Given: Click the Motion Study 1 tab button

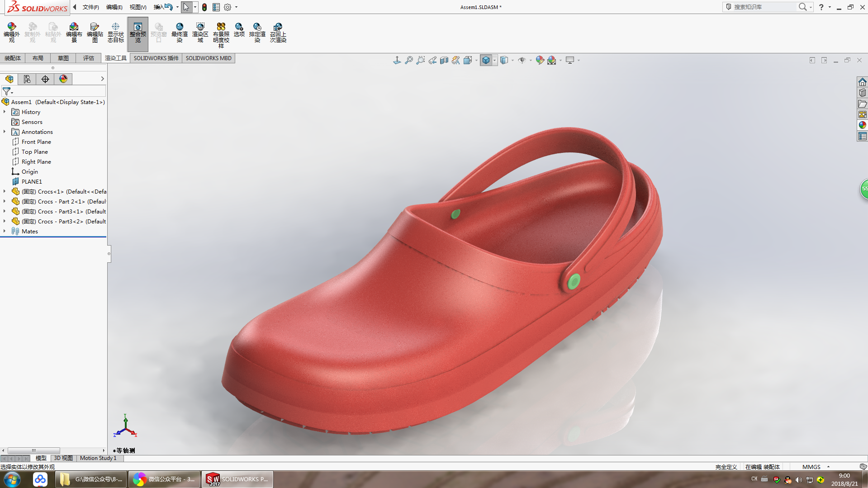Looking at the screenshot, I should pyautogui.click(x=98, y=458).
